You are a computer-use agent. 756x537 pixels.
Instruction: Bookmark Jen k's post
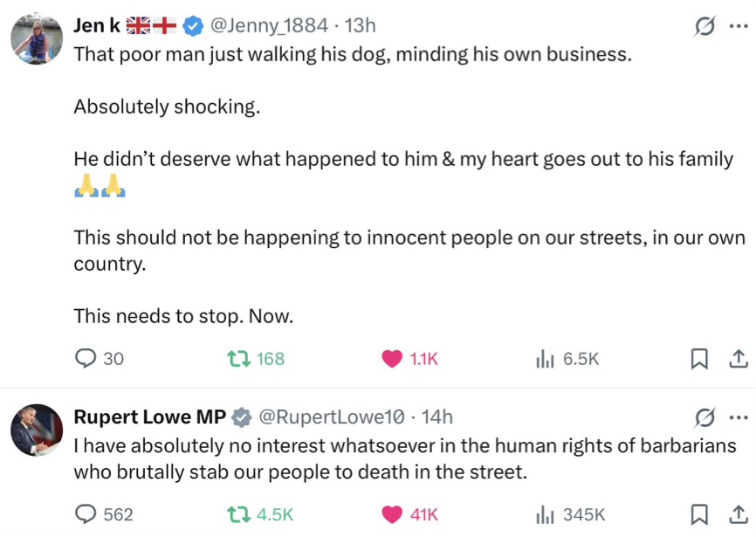tap(699, 358)
